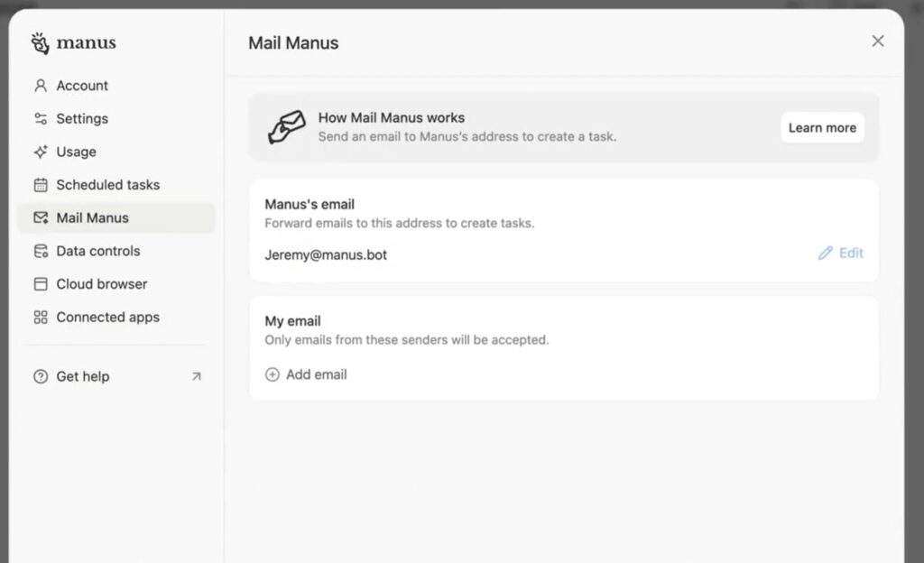
Task: Click the Account person icon
Action: point(40,86)
